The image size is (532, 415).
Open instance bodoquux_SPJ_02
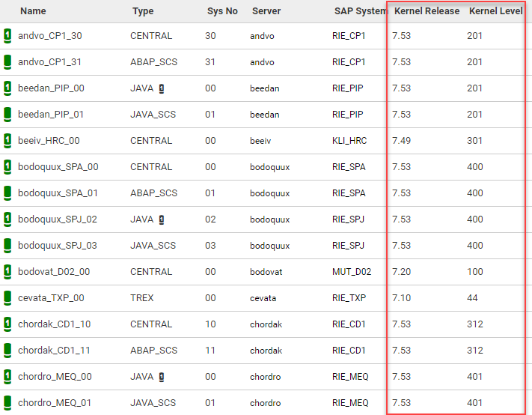click(x=58, y=219)
